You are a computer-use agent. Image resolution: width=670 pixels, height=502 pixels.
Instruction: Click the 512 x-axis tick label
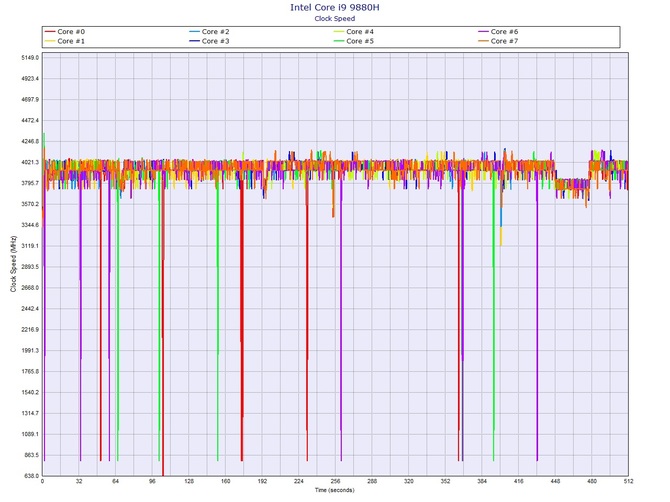(x=628, y=481)
